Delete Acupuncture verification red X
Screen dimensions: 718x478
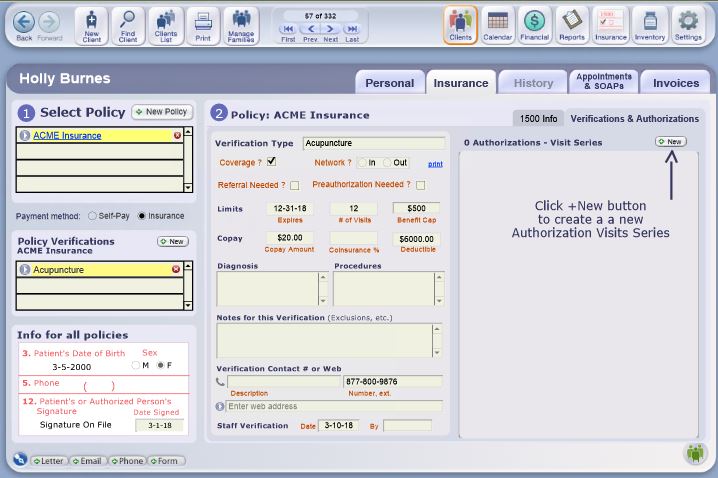coord(176,269)
